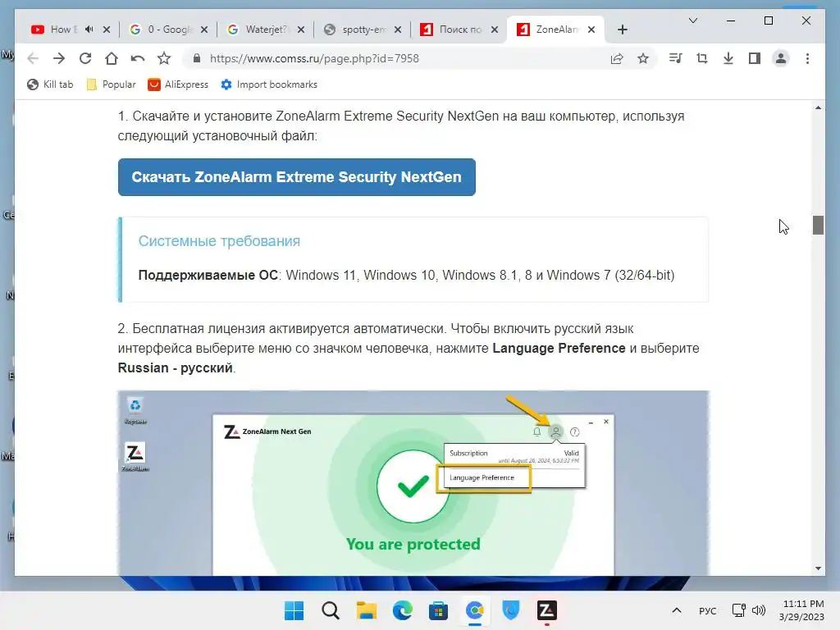Show hidden system tray icons
This screenshot has width=840, height=630.
point(677,610)
